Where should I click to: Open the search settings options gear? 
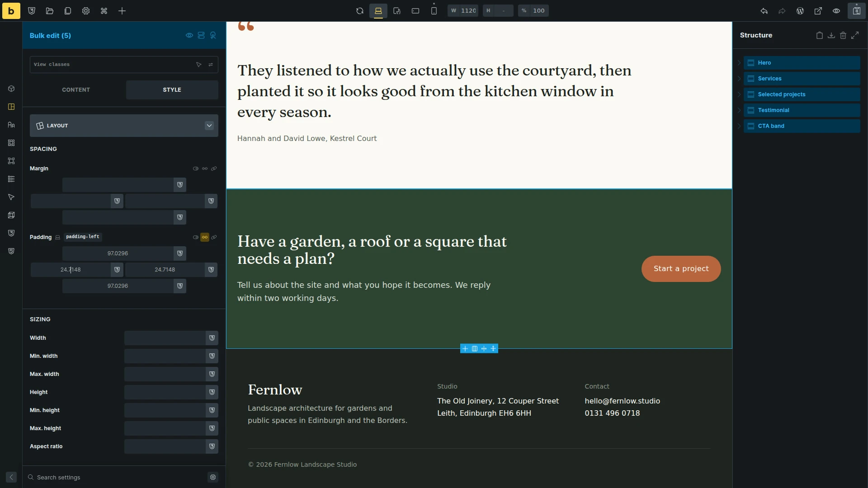click(x=213, y=477)
